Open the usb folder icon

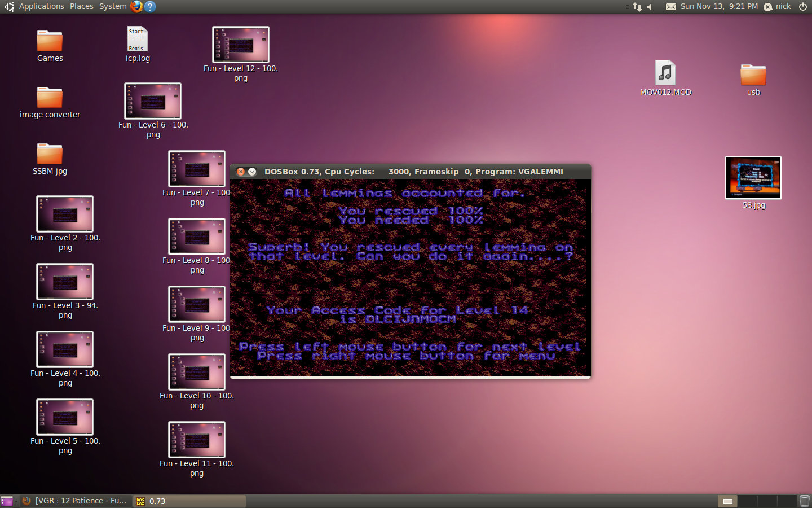coord(753,75)
